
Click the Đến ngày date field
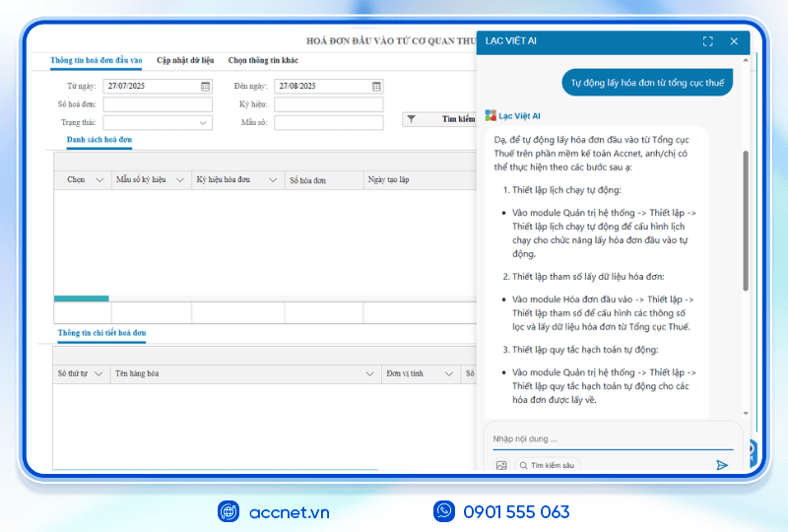[329, 86]
